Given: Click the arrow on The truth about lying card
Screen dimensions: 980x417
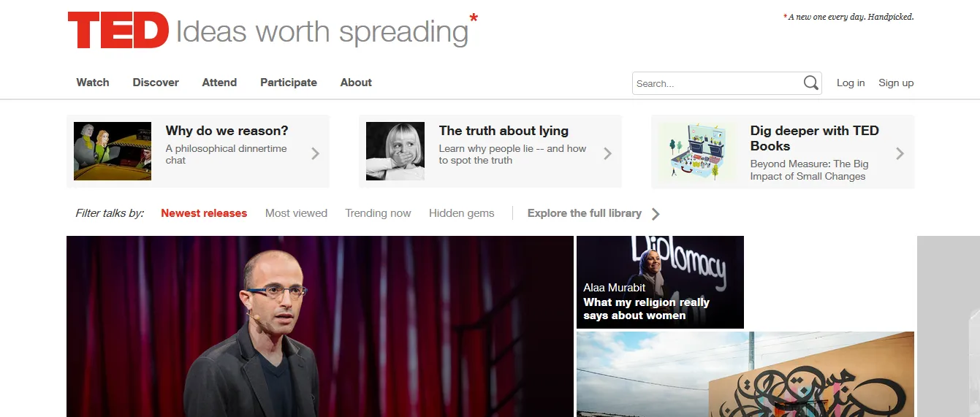Looking at the screenshot, I should 607,153.
